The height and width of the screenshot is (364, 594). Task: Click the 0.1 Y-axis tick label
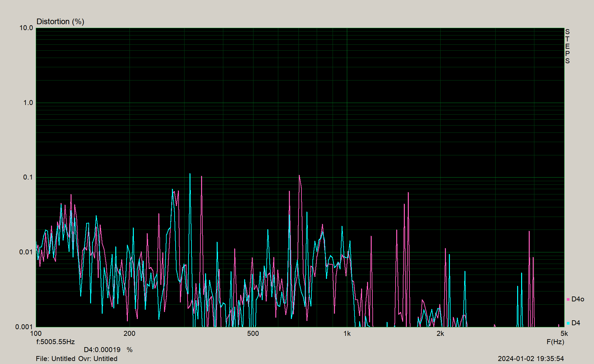tap(28, 177)
